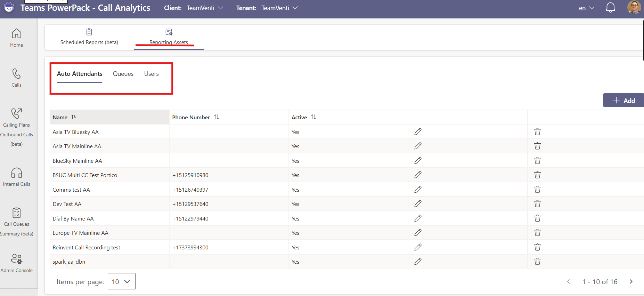
Task: Click the Dial By Name AA name
Action: [73, 218]
